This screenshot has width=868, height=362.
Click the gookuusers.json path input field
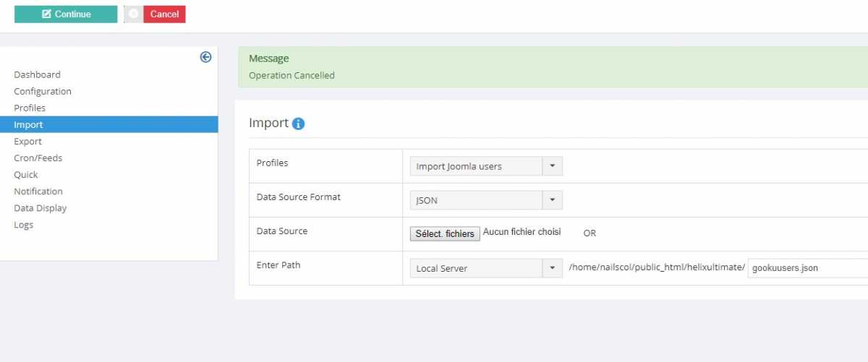point(808,268)
